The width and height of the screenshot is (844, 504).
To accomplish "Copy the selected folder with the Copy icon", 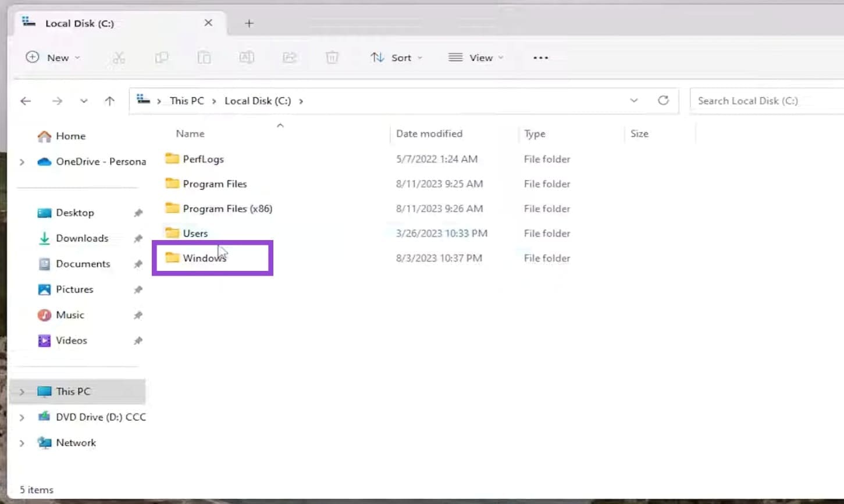I will coord(161,57).
